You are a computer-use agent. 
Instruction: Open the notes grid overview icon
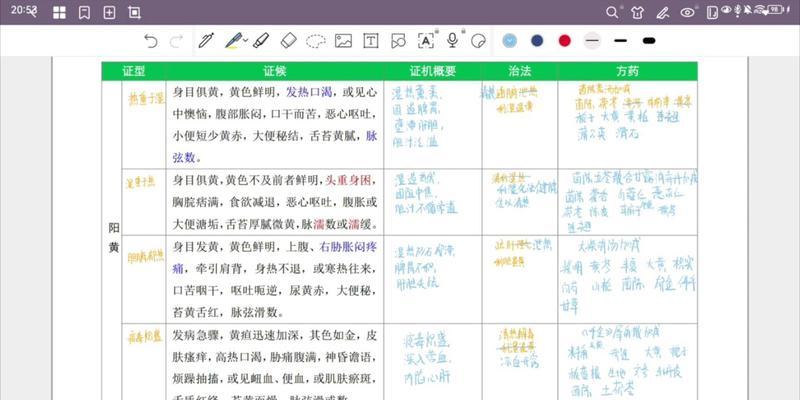pos(59,13)
